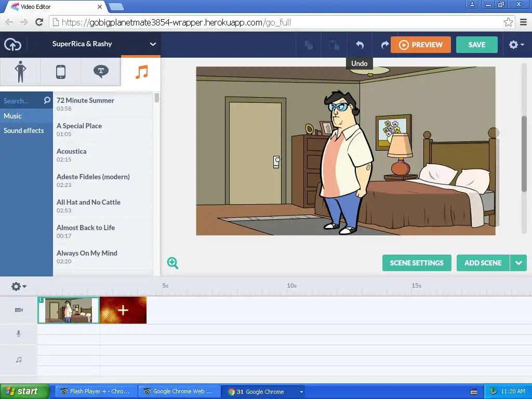The image size is (532, 399).
Task: Click the Redo arrow
Action: (x=384, y=45)
